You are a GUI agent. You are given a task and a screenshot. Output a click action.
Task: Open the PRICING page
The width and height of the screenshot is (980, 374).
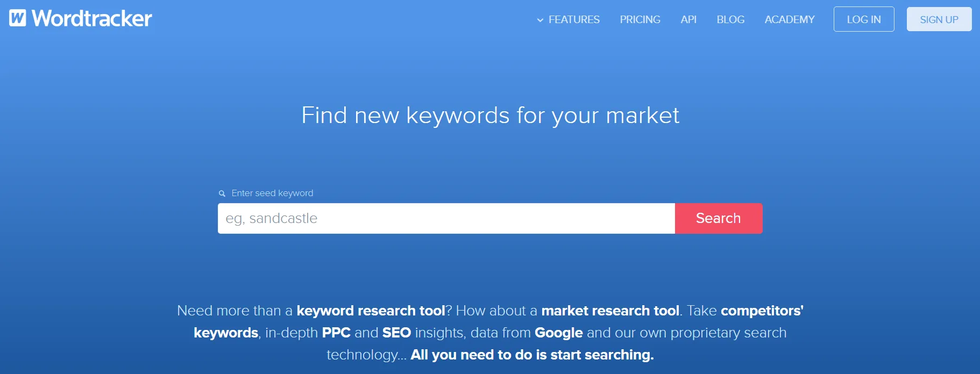(x=640, y=20)
